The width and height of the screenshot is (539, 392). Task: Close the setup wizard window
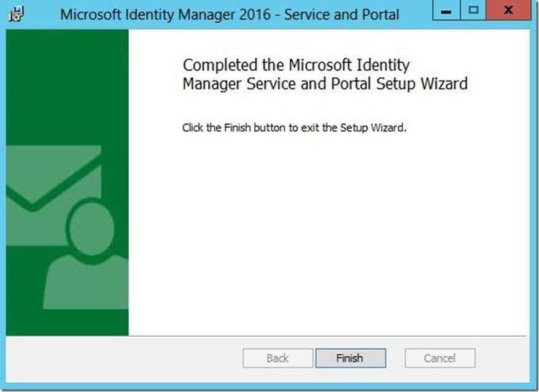tap(508, 10)
